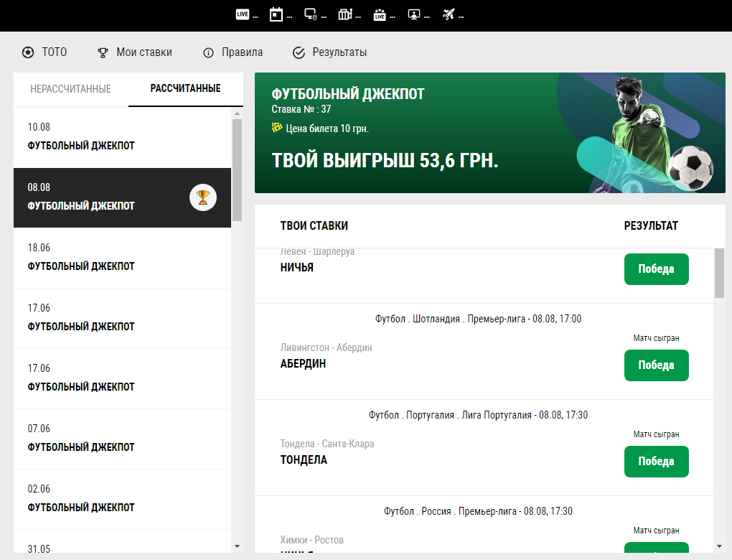Click Победа button for Тондела - Санта-Клара
This screenshot has height=560, width=732.
point(657,462)
